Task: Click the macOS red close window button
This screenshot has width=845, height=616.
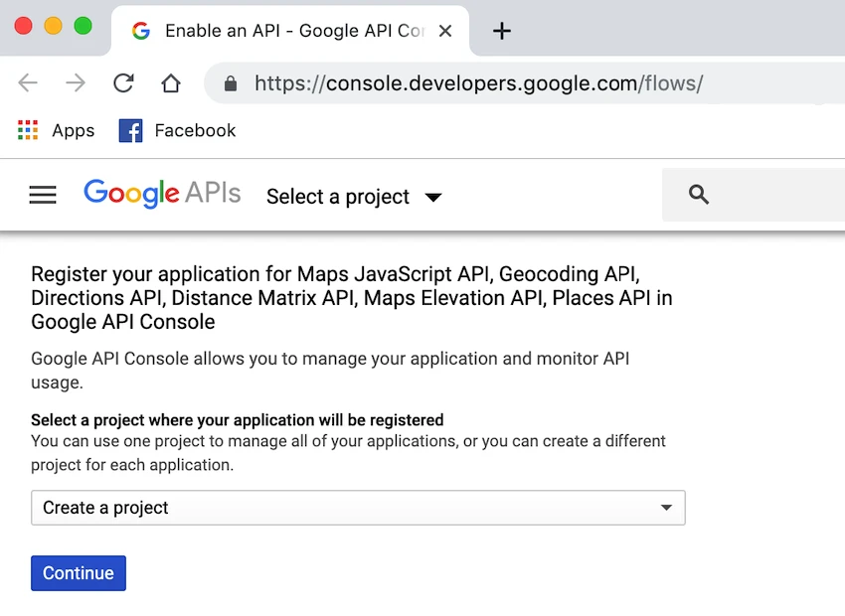Action: [24, 26]
